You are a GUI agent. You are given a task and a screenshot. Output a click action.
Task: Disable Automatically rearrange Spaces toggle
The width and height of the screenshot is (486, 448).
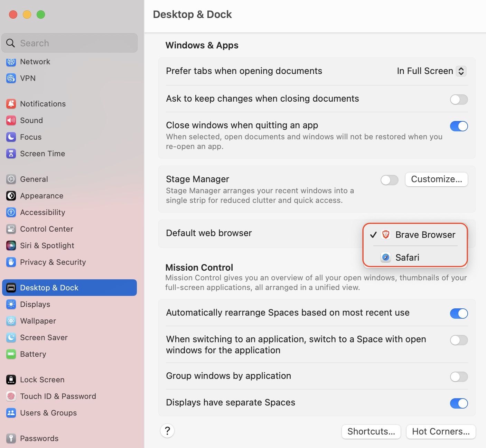pos(459,313)
